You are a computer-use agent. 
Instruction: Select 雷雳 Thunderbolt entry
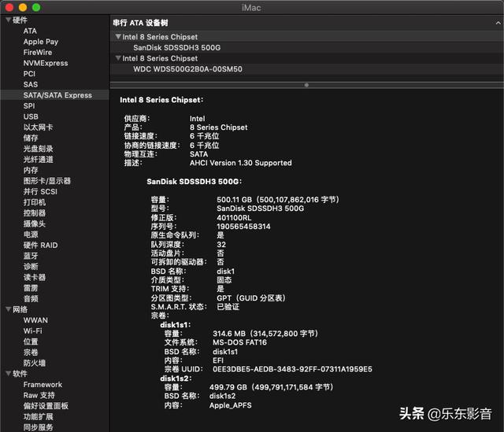(31, 288)
